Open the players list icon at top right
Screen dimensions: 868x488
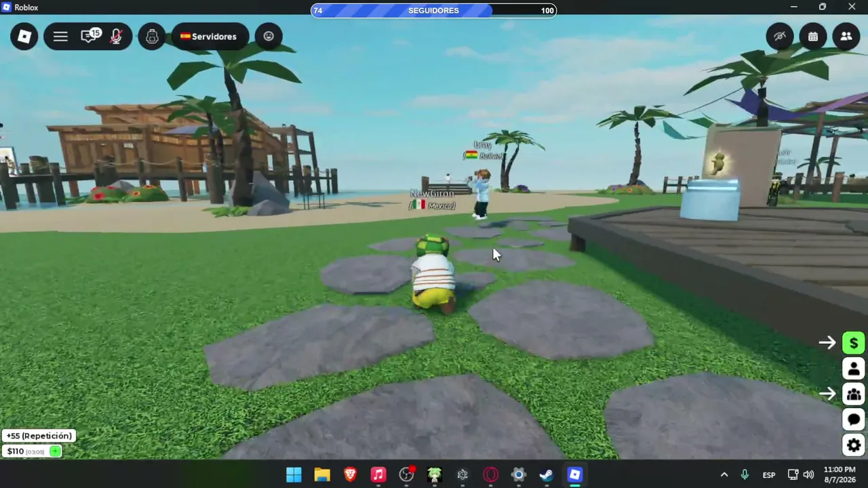coord(846,37)
